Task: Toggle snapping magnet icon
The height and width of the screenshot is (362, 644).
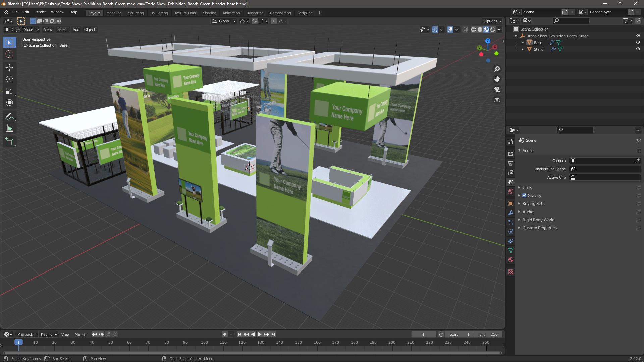Action: (x=255, y=21)
